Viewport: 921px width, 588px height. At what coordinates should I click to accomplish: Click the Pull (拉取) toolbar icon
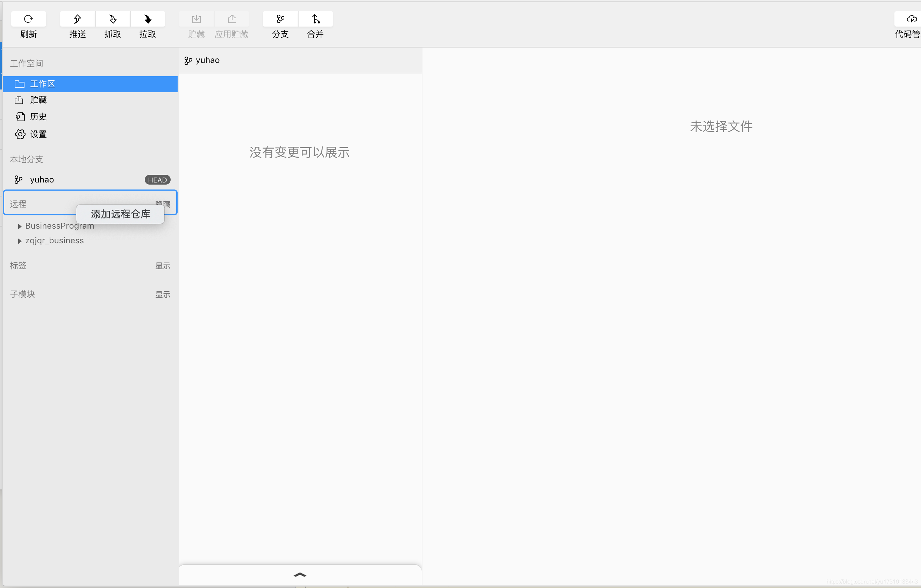click(x=148, y=19)
